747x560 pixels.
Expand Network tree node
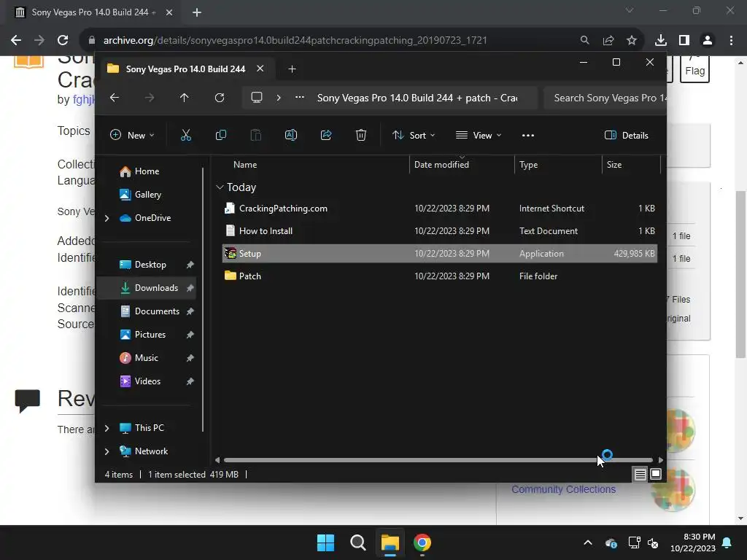coord(107,451)
